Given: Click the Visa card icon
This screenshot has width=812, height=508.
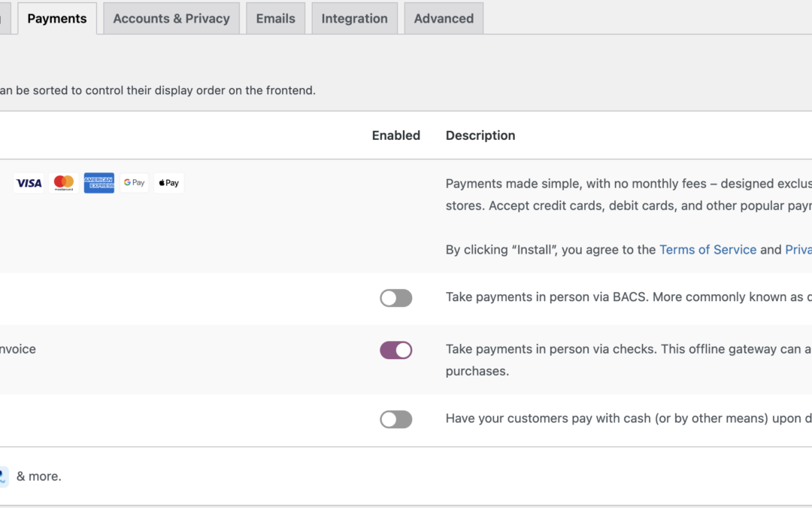Looking at the screenshot, I should 29,183.
